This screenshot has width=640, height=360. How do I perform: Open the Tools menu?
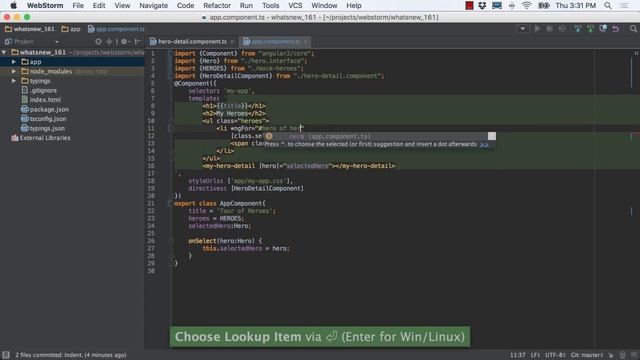[271, 5]
